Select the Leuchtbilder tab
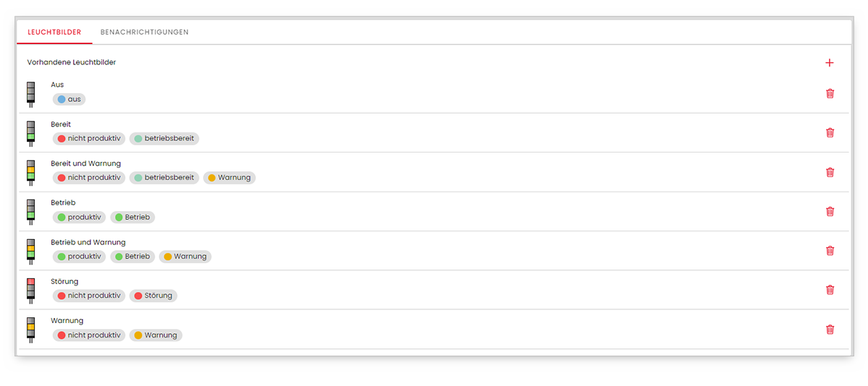The image size is (868, 386). click(x=54, y=33)
